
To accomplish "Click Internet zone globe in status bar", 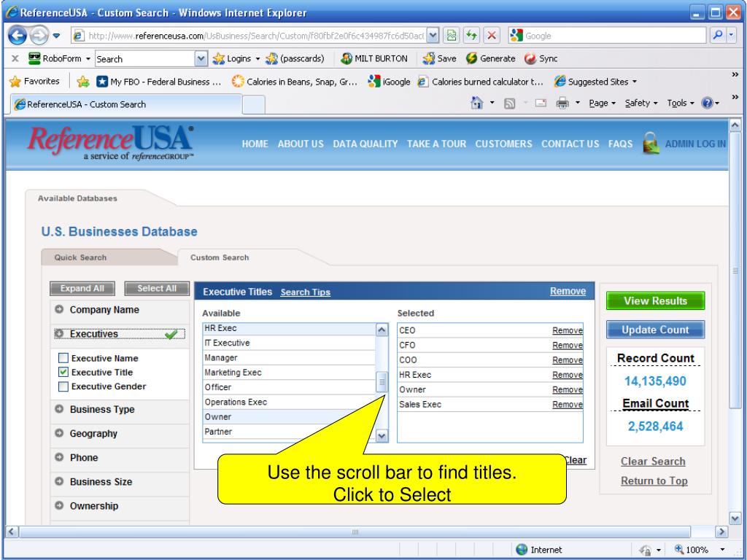I will (522, 550).
